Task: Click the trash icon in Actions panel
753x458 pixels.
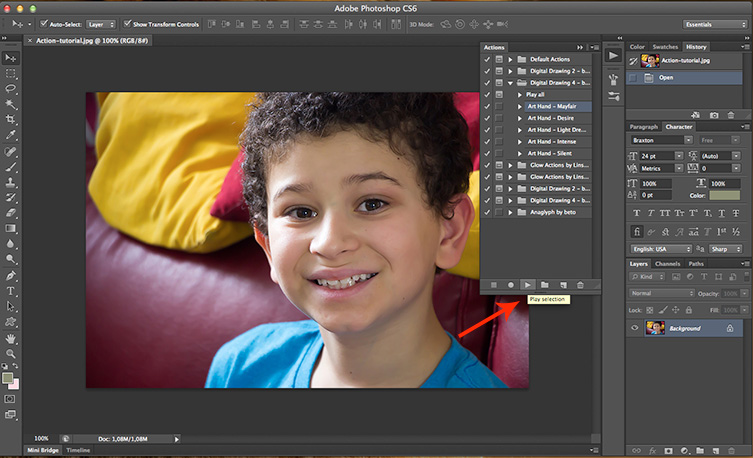Action: [580, 285]
